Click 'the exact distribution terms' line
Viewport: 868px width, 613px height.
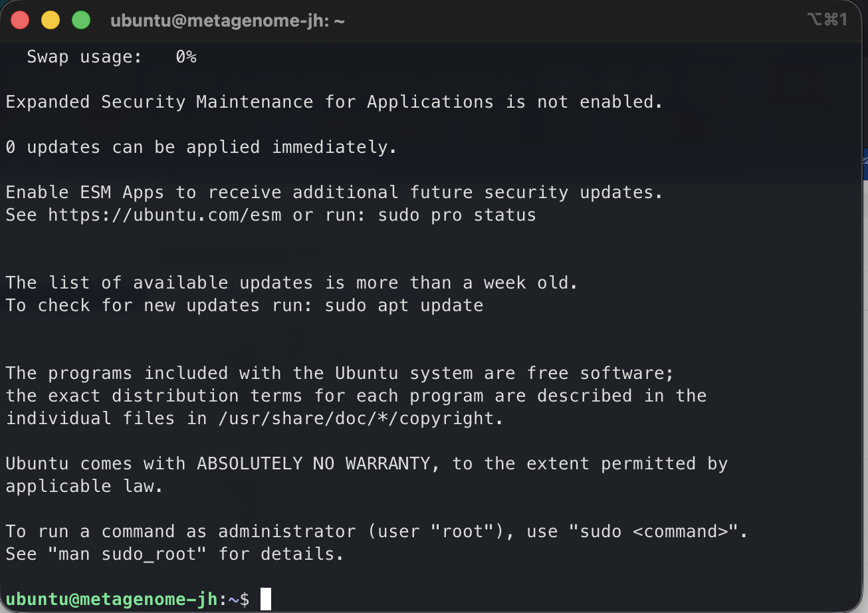coord(356,396)
